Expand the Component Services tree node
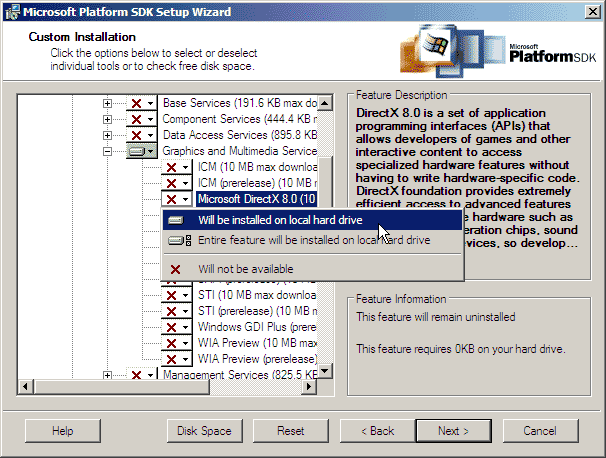This screenshot has width=606, height=458. pos(107,119)
